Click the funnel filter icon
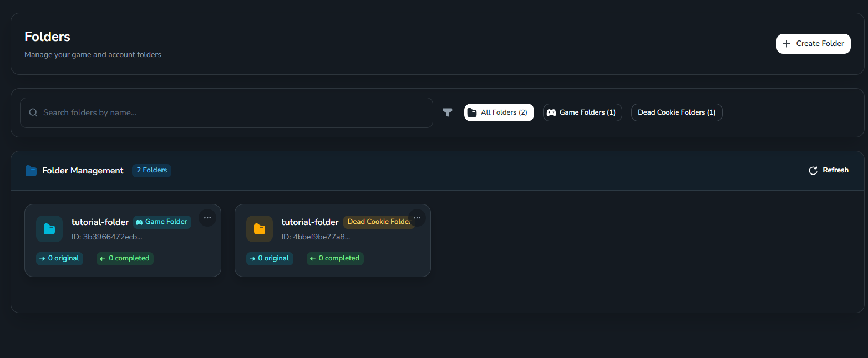 (x=448, y=112)
